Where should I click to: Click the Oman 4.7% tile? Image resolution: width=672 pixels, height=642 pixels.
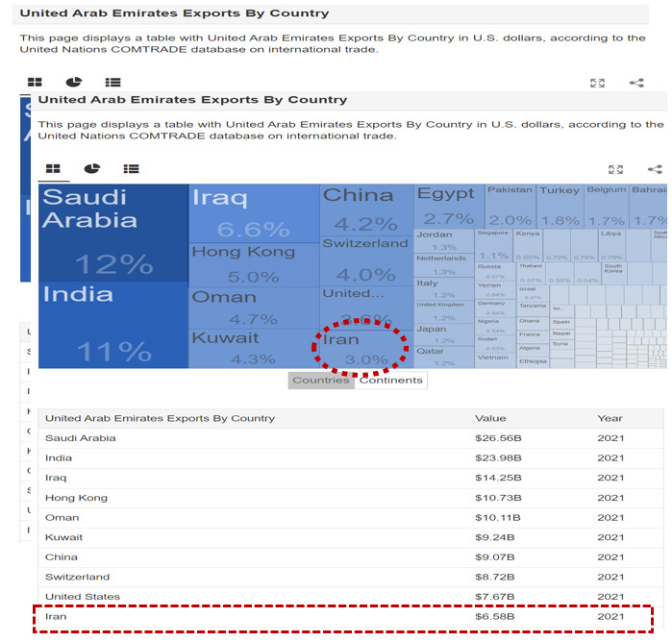[254, 308]
